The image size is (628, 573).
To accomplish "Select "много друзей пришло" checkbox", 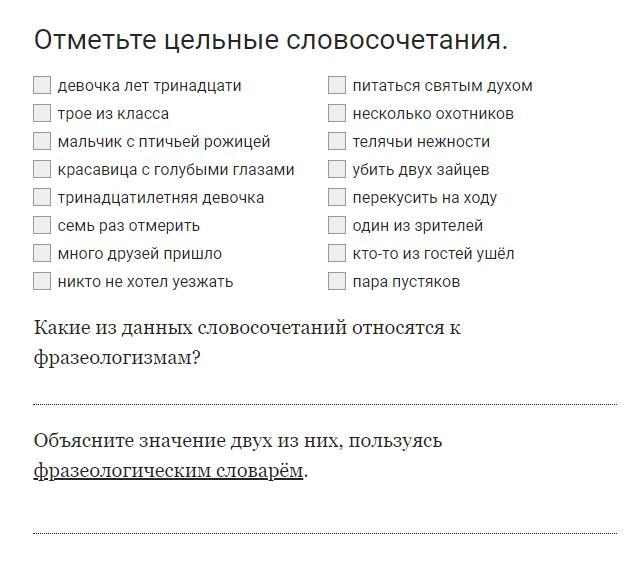I will coord(42,253).
